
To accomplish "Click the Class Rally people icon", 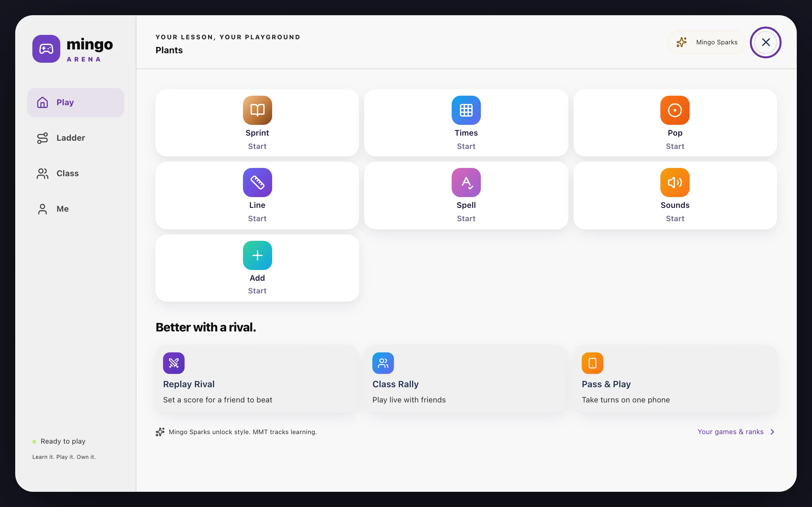I will pyautogui.click(x=383, y=363).
